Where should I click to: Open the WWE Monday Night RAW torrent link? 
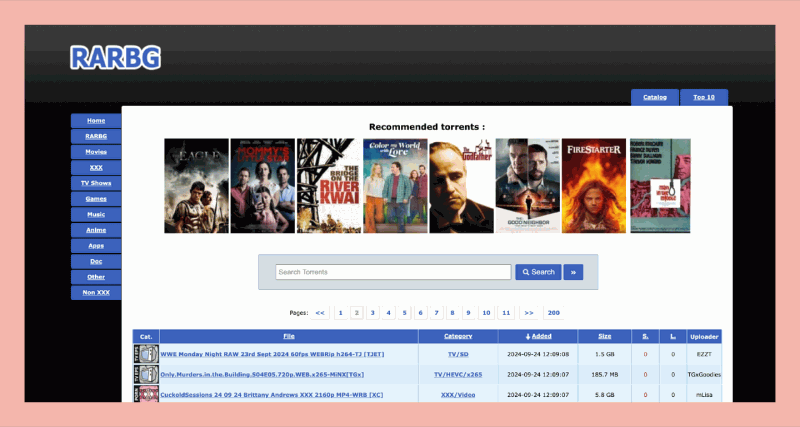(272, 354)
